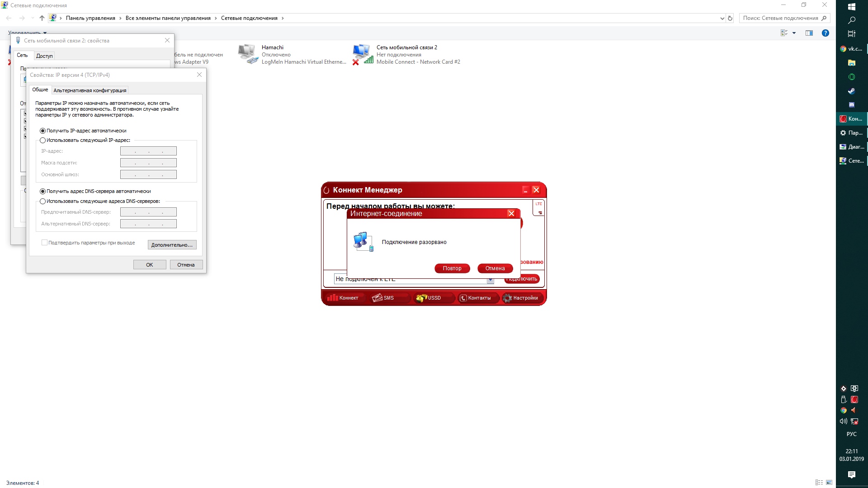Select 'Получить адрес DNS-сервера автоматически' radio button

pos(42,192)
